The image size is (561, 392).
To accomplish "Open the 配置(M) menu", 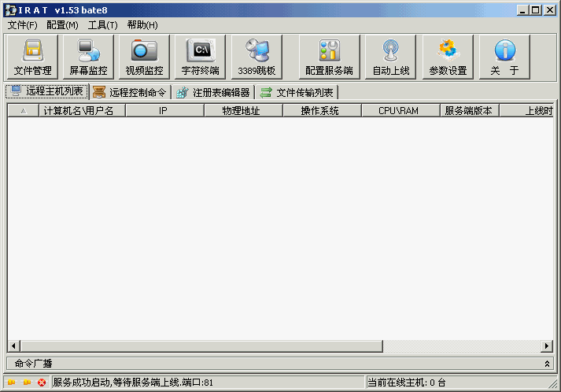I will point(62,25).
